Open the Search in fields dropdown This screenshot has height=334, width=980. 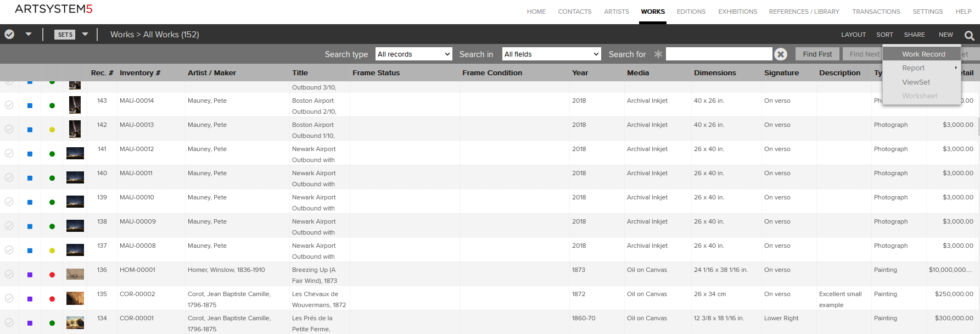[x=552, y=54]
